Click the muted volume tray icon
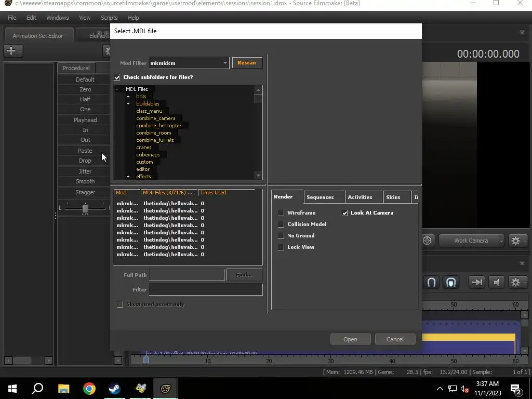The image size is (532, 399). click(x=465, y=389)
